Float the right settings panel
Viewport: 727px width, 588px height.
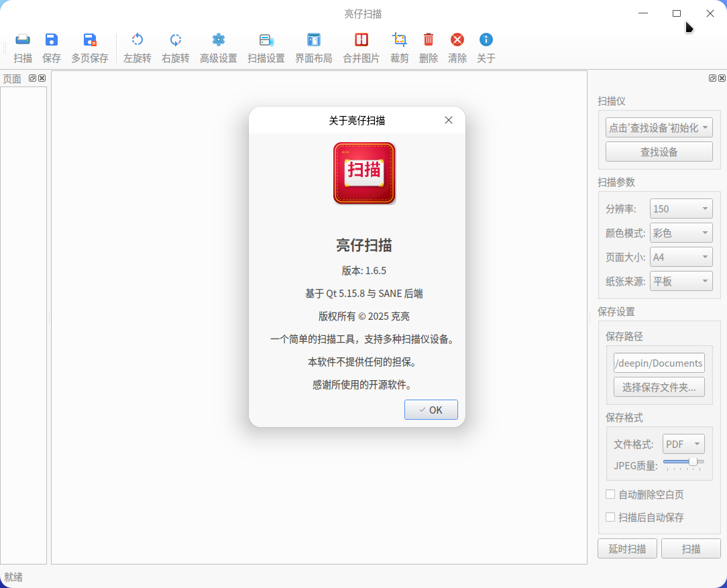point(713,78)
